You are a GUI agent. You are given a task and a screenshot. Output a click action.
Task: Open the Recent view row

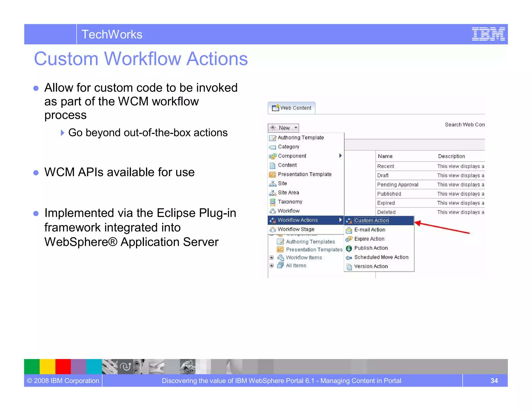tap(430, 166)
